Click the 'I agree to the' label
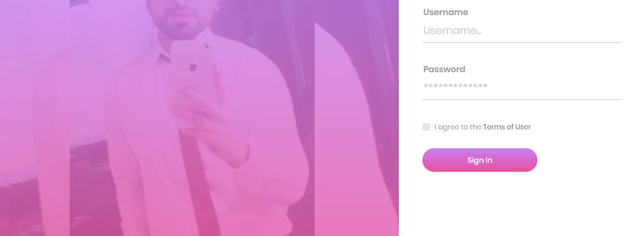 [458, 127]
